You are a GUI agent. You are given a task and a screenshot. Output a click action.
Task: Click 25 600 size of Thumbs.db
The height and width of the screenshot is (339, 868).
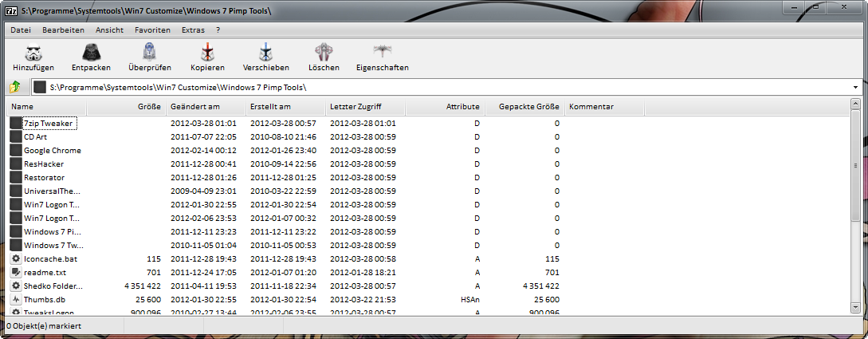pyautogui.click(x=147, y=300)
